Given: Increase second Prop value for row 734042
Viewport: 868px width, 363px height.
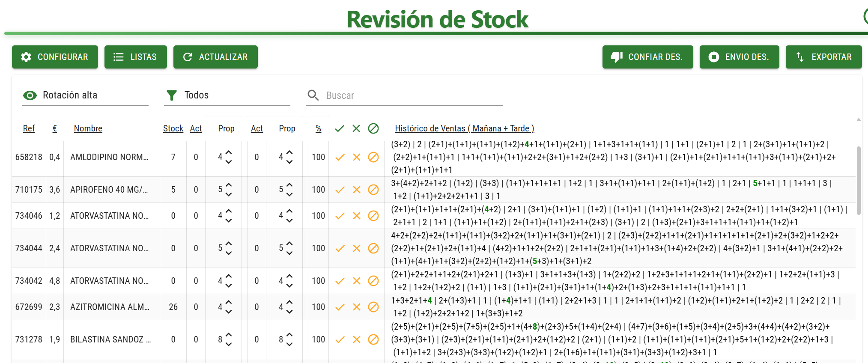Looking at the screenshot, I should [289, 276].
